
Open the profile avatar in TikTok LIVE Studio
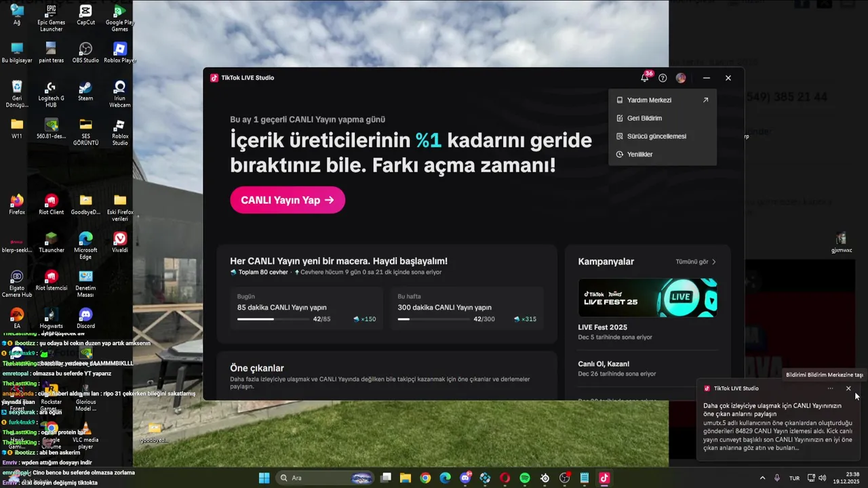(x=681, y=78)
